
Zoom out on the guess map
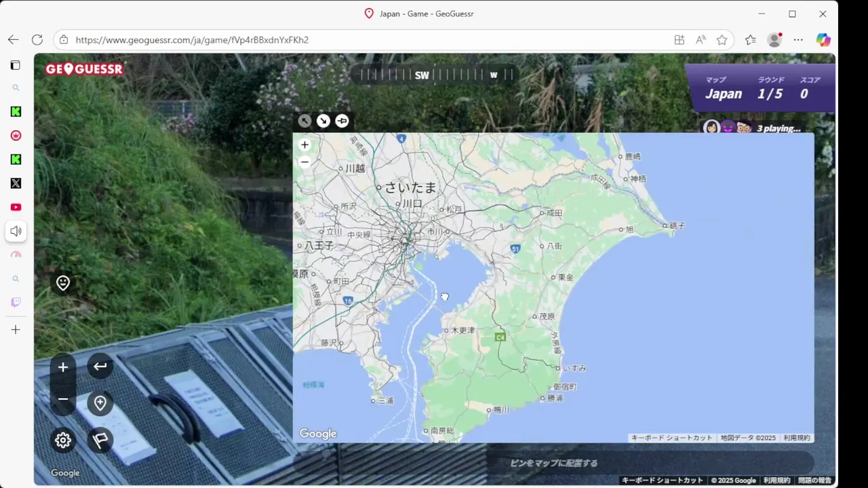click(304, 161)
